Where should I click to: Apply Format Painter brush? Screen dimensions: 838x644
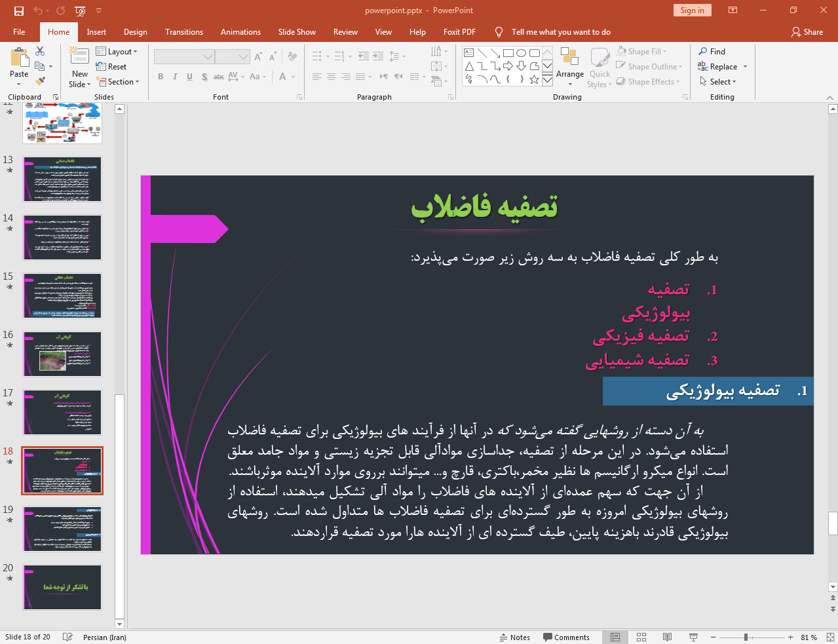point(40,81)
